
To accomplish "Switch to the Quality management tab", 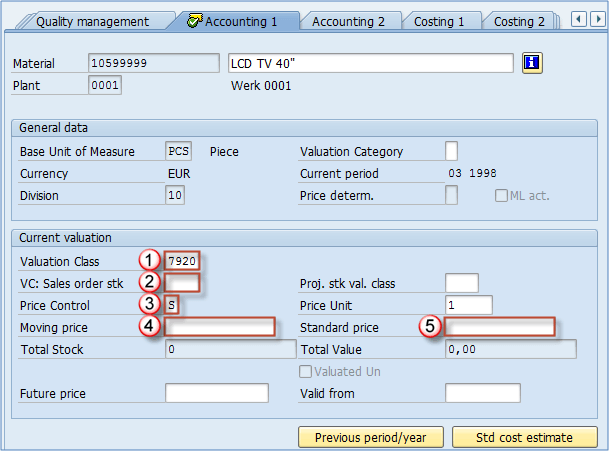I will (91, 21).
